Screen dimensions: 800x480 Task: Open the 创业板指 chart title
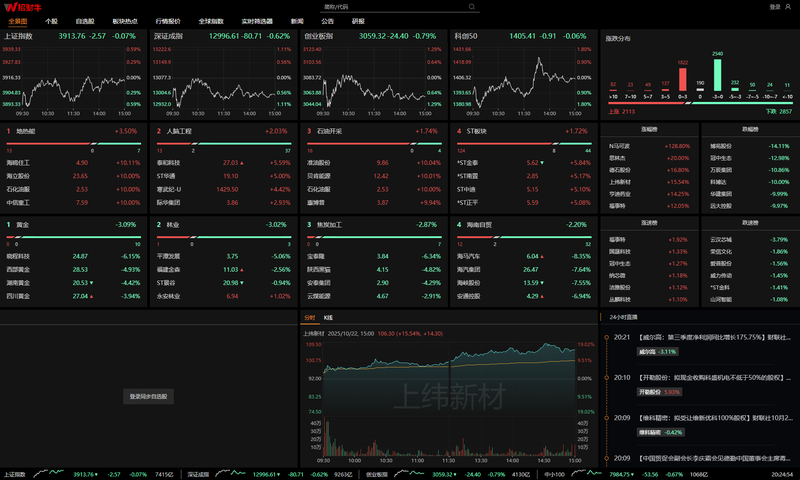[x=319, y=36]
